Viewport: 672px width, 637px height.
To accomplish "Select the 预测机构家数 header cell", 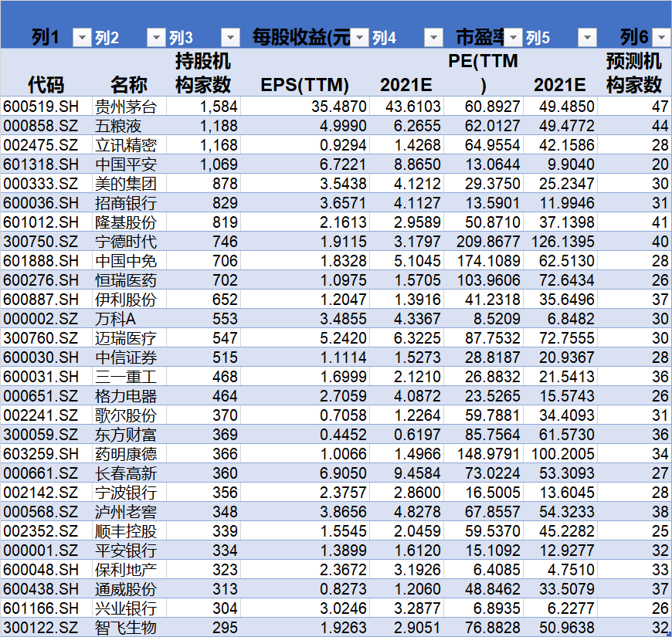I will pos(634,72).
